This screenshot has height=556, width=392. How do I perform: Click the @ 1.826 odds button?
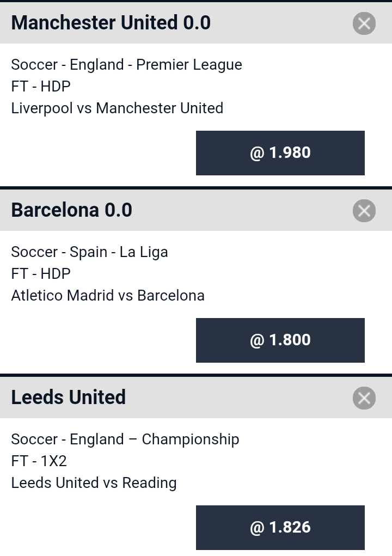pyautogui.click(x=280, y=527)
